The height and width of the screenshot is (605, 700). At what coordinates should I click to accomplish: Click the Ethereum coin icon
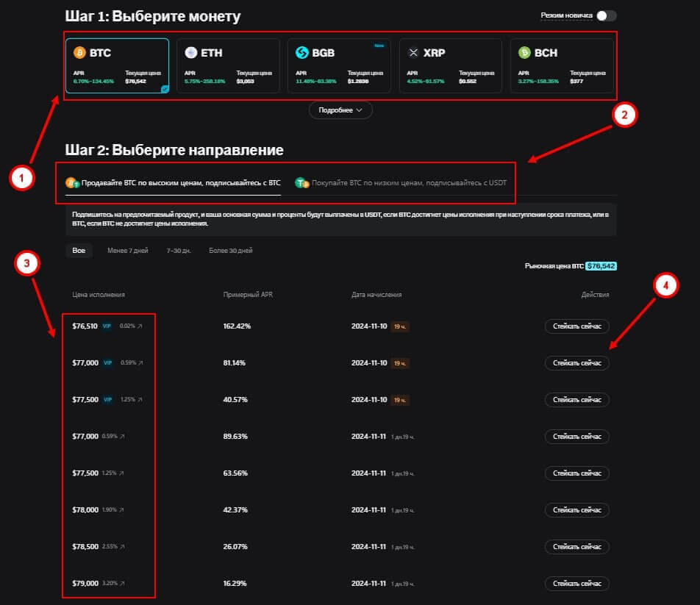click(191, 53)
